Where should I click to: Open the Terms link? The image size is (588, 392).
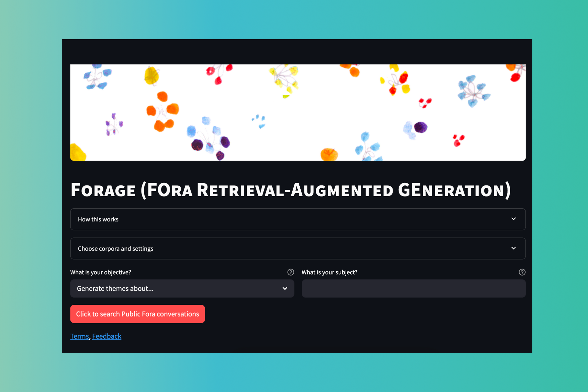click(79, 336)
